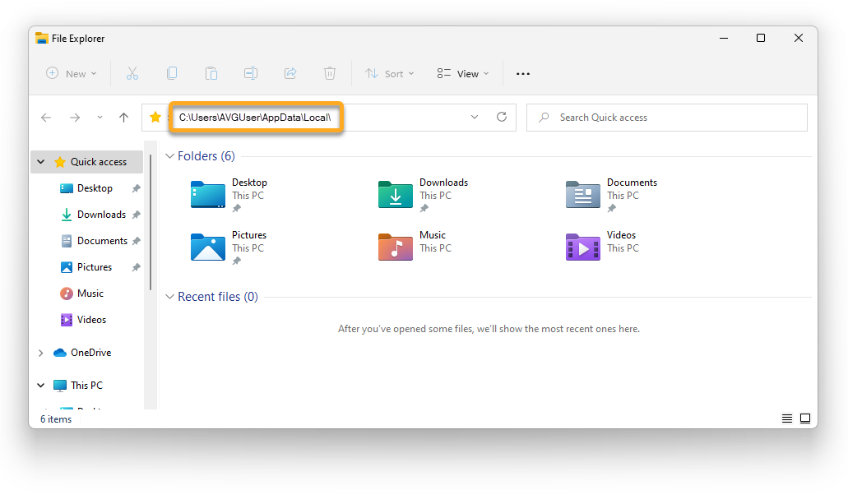This screenshot has width=848, height=504.
Task: Open the Sort dropdown menu
Action: click(390, 73)
